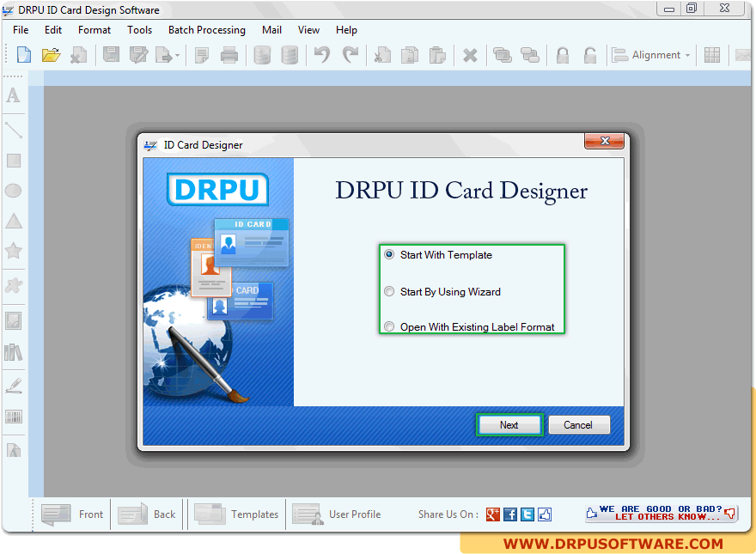Switch to the Back card side

pyautogui.click(x=147, y=514)
